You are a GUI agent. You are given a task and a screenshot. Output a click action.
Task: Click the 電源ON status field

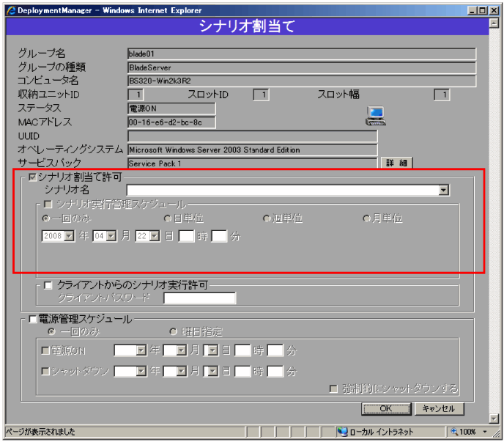pyautogui.click(x=171, y=108)
